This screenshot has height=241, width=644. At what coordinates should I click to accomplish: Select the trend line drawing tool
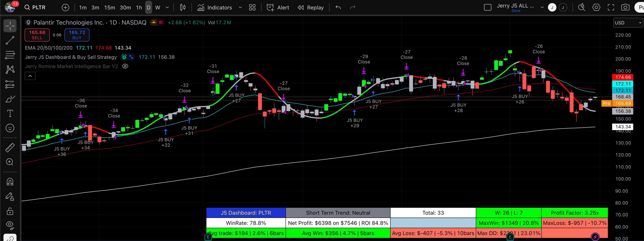pos(10,40)
